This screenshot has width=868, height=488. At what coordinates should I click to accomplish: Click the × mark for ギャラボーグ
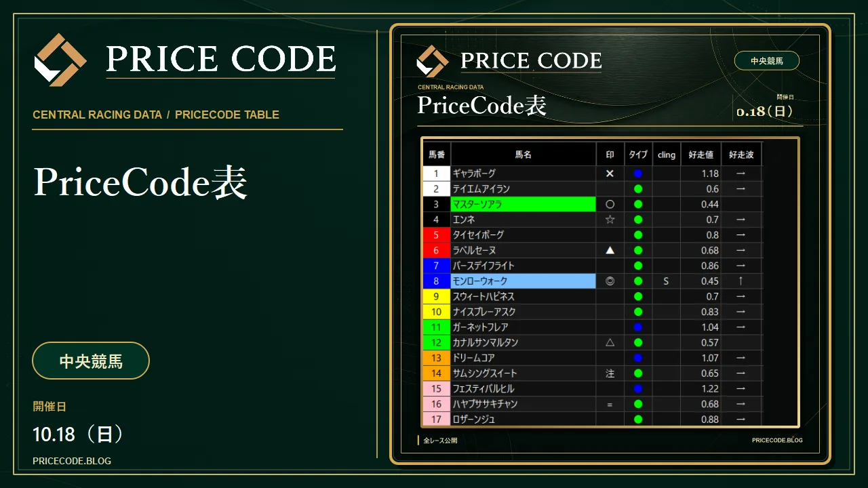pyautogui.click(x=610, y=174)
